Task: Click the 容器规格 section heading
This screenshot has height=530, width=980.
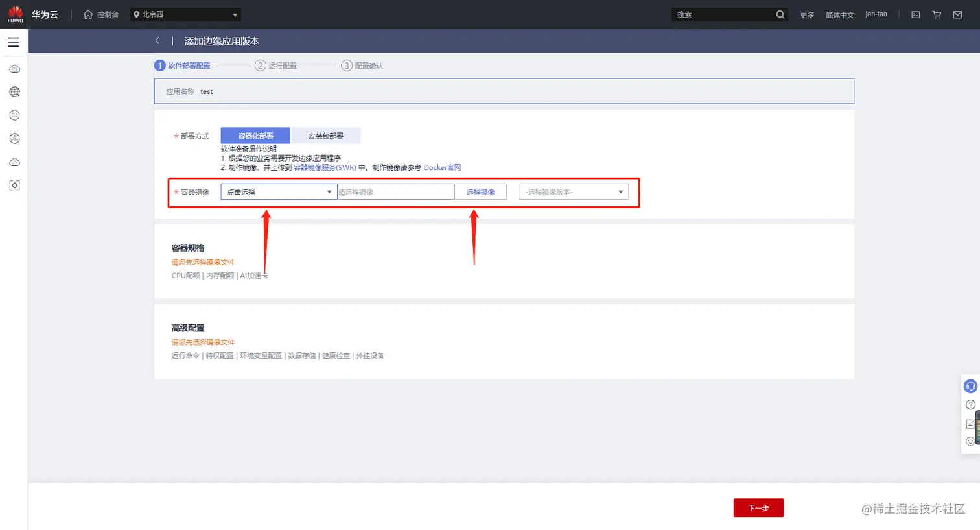Action: pyautogui.click(x=188, y=248)
